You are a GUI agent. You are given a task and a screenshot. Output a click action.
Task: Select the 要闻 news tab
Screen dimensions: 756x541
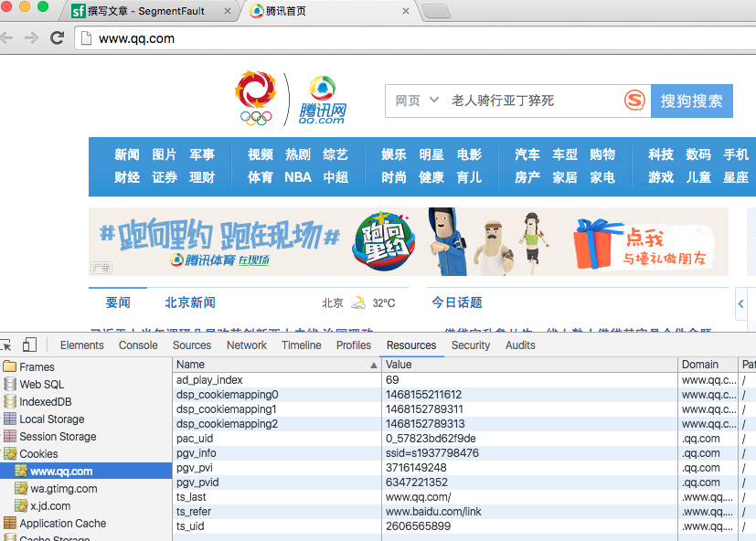click(x=118, y=302)
